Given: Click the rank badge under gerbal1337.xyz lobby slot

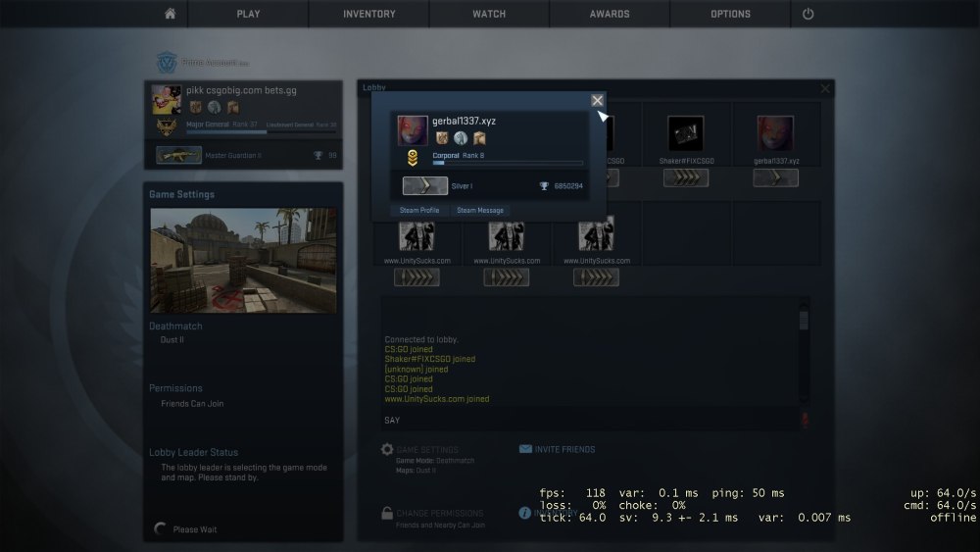Looking at the screenshot, I should click(775, 178).
